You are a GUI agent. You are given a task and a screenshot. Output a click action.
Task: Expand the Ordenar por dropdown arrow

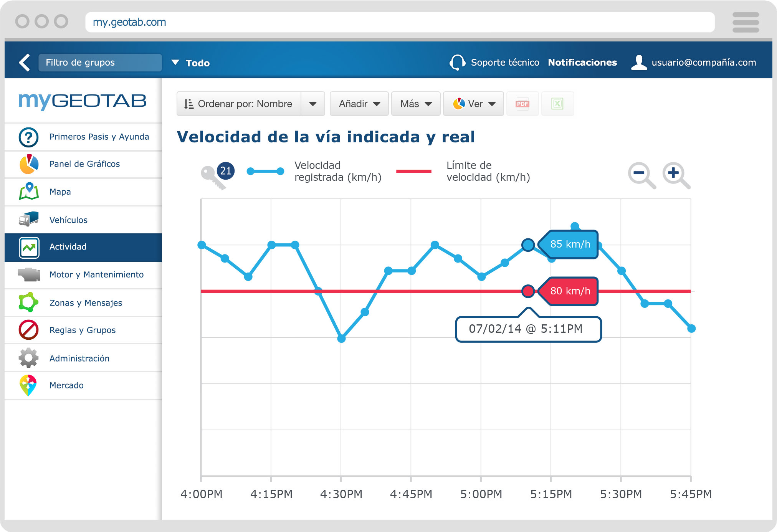(x=313, y=104)
